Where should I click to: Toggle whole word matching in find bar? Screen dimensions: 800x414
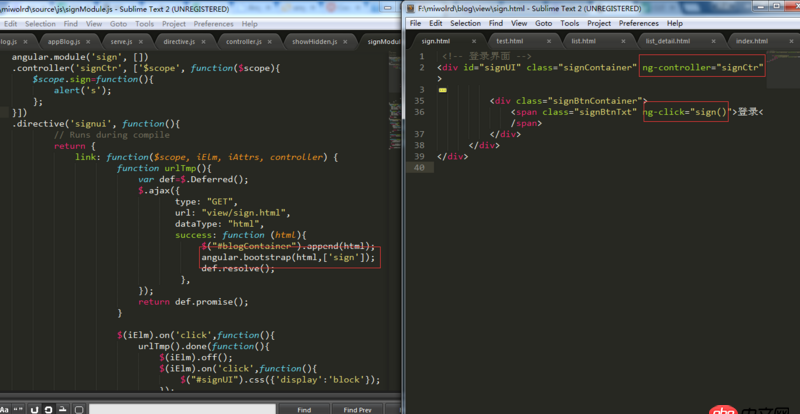[x=18, y=410]
